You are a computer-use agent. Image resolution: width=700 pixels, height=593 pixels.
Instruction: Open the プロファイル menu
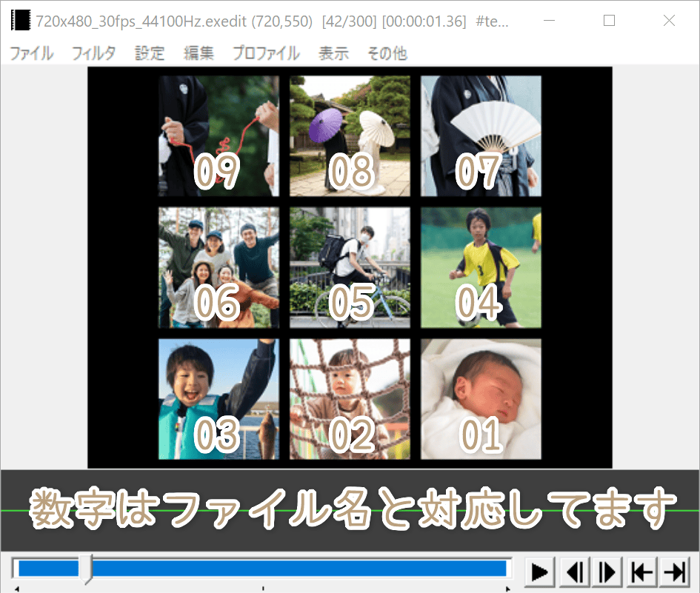pyautogui.click(x=269, y=53)
